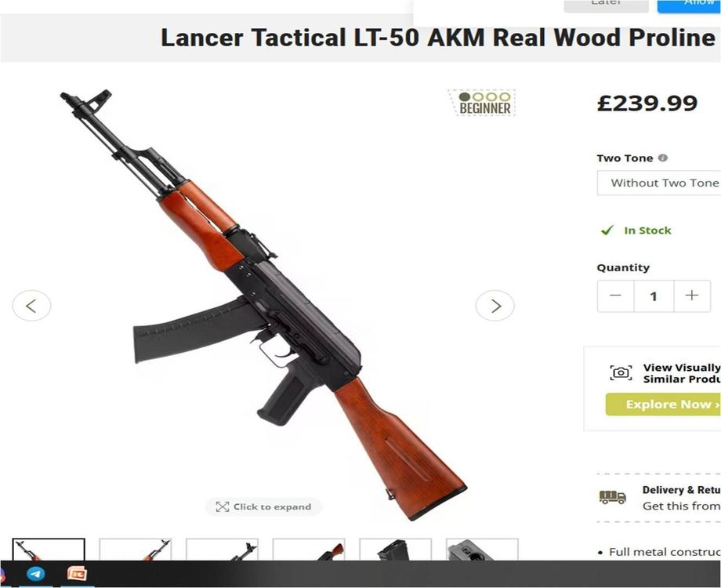Viewport: 721px width, 588px height.
Task: Select the second rifle thumbnail
Action: pyautogui.click(x=135, y=550)
